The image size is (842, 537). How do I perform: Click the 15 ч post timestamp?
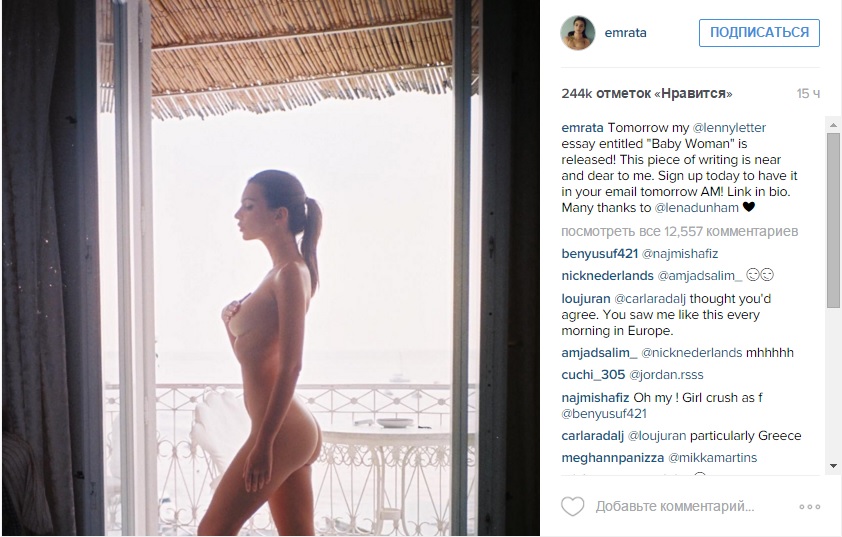(808, 93)
